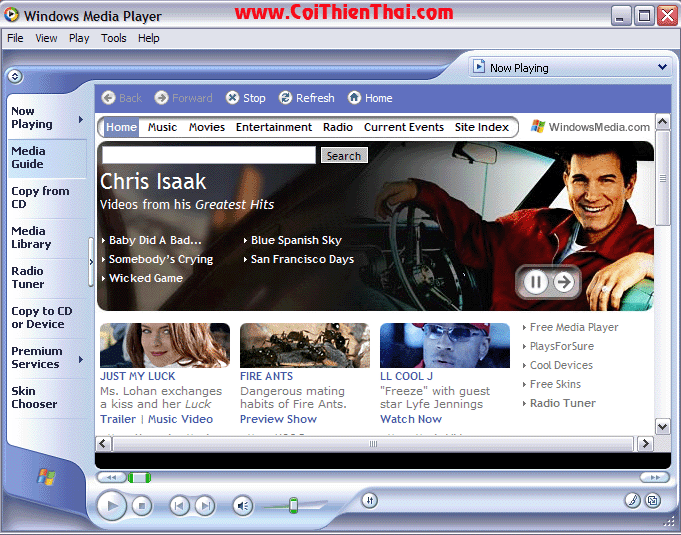Open the Tools menu
Screen dimensions: 681x535
[x=113, y=38]
